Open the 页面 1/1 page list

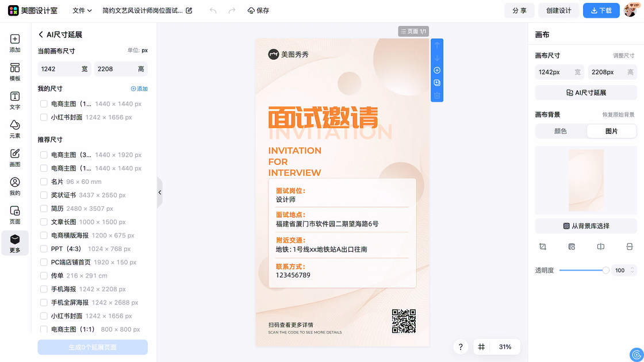[x=413, y=31]
